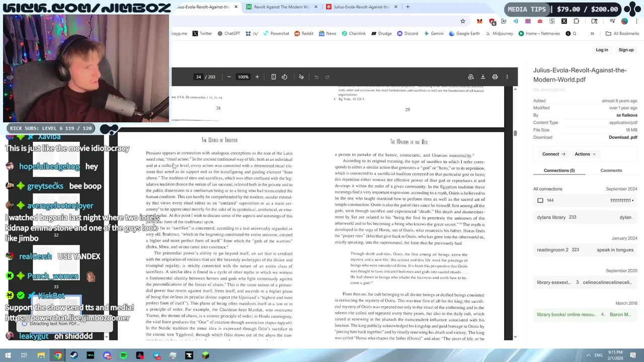The image size is (644, 362).
Task: Open the Discord bookmark
Action: [408, 34]
